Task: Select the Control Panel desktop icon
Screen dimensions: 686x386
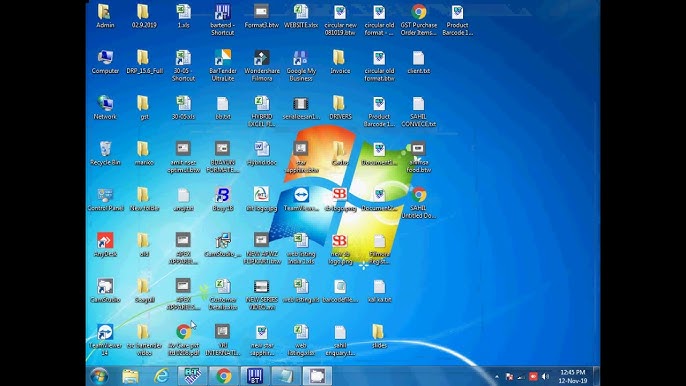Action: tap(105, 199)
